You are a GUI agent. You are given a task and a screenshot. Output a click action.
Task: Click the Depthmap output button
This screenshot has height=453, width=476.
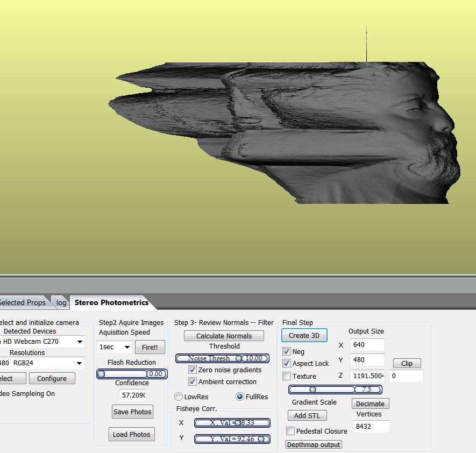[314, 444]
